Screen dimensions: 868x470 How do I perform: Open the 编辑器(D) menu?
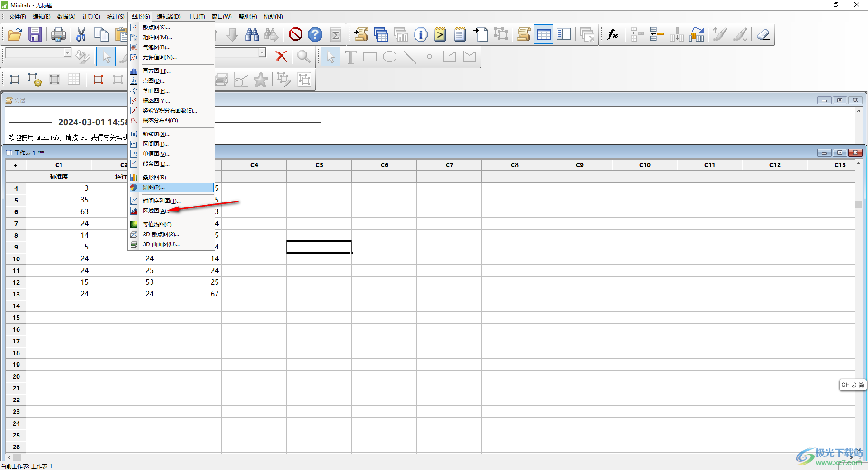[x=169, y=17]
